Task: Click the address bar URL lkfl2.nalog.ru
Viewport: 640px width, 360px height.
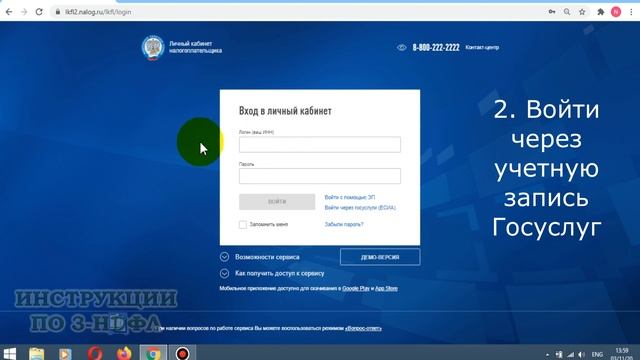Action: click(x=98, y=12)
